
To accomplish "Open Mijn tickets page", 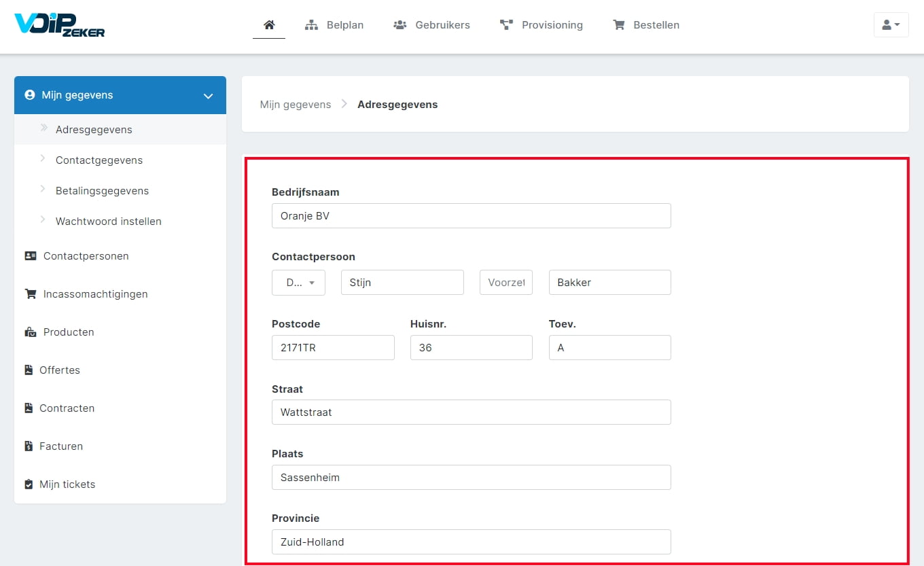I will (x=120, y=484).
